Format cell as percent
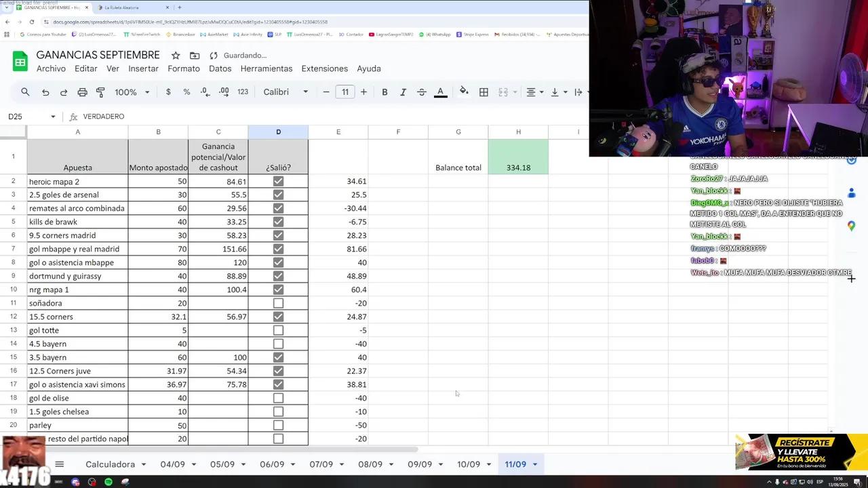868x488 pixels. point(186,92)
